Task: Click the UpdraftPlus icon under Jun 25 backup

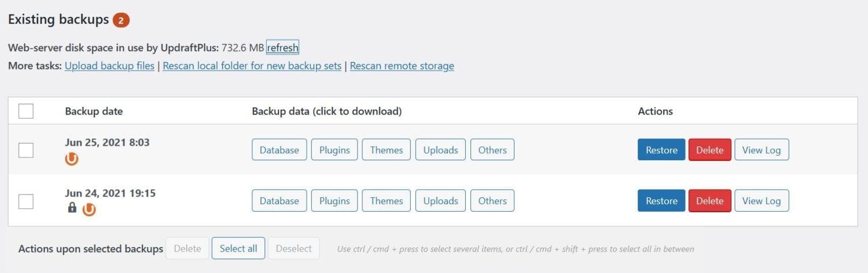Action: (72, 158)
